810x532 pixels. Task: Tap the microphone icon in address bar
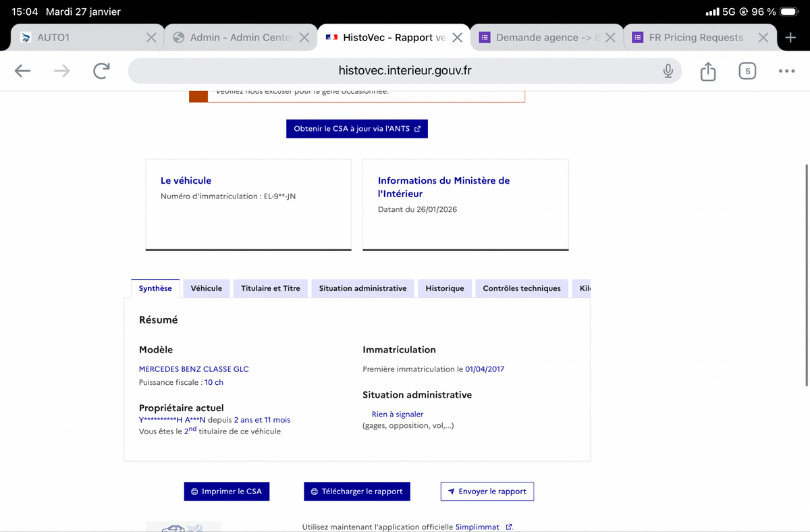coord(668,71)
